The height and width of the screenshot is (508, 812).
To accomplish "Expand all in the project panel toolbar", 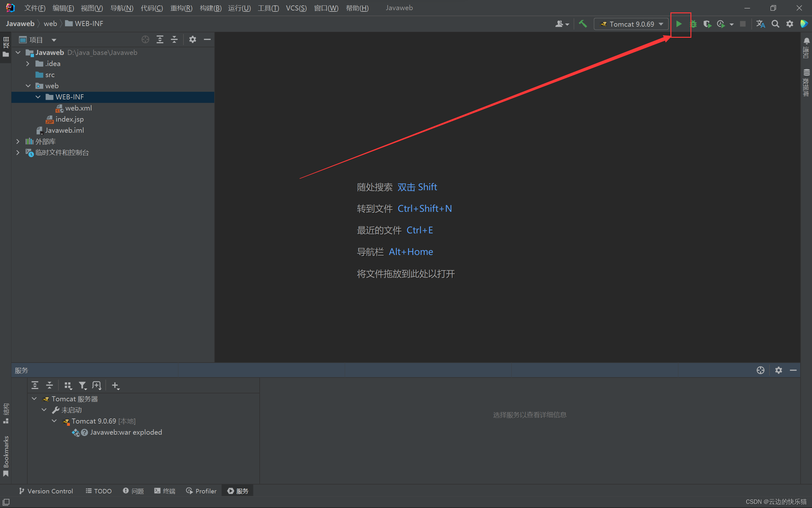I will click(x=160, y=40).
